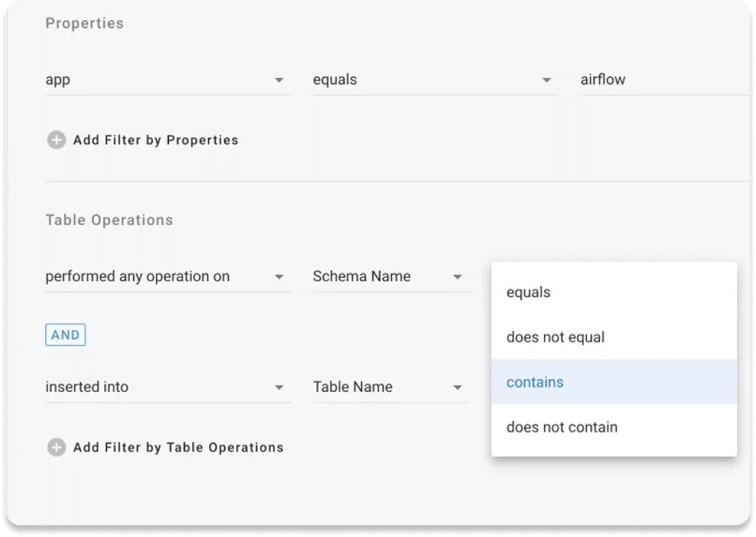Open the 'app' property dropdown

tap(160, 80)
